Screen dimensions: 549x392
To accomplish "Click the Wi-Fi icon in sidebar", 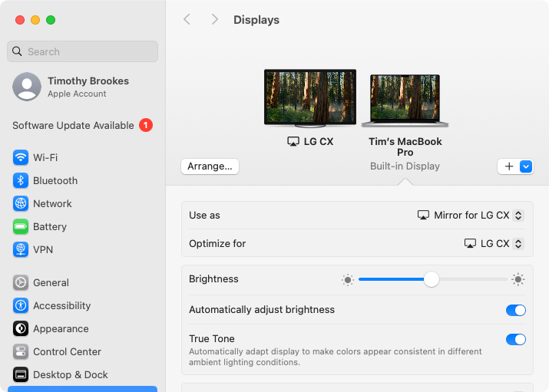I will [x=21, y=157].
